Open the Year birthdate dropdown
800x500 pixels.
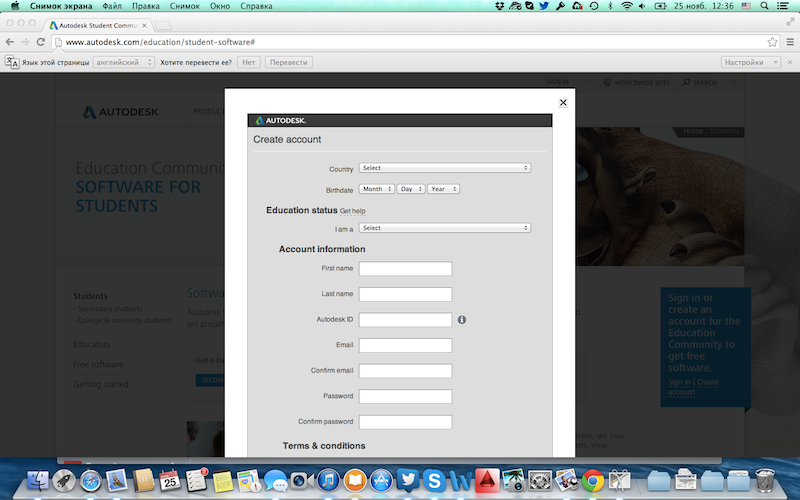[x=443, y=189]
